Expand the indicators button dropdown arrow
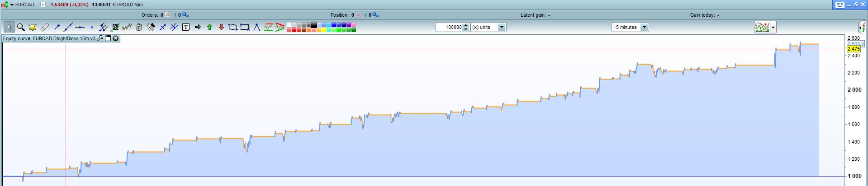 [773, 28]
